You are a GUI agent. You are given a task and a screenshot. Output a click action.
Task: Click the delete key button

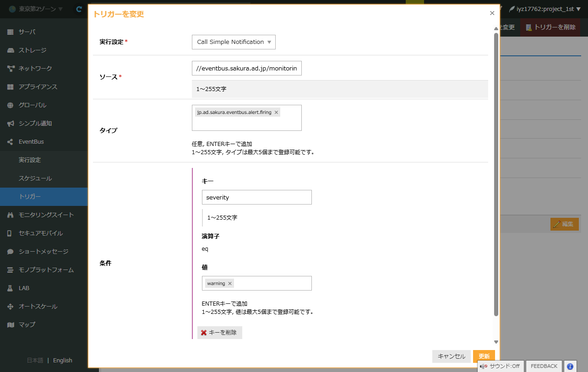pos(219,333)
